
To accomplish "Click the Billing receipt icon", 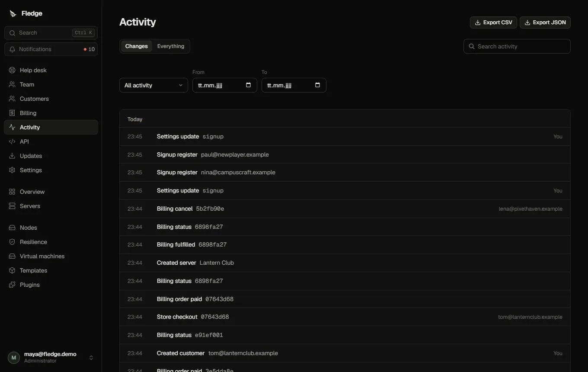I will pos(12,113).
